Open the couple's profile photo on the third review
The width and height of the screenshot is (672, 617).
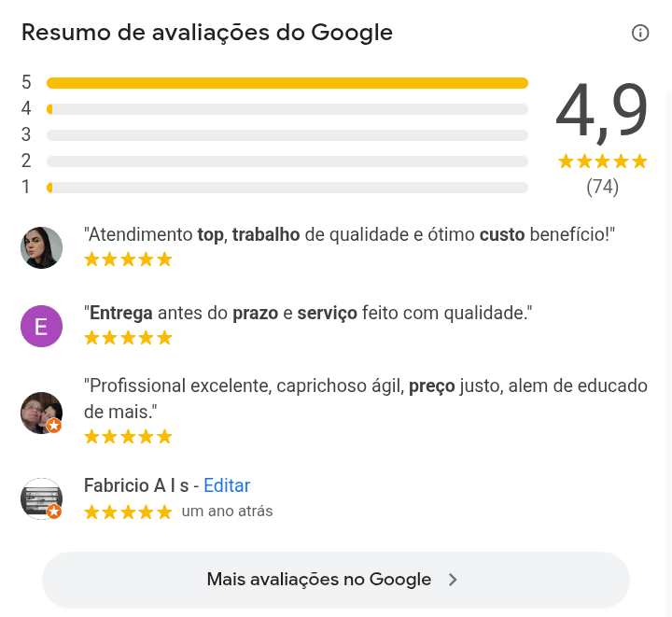tap(42, 413)
